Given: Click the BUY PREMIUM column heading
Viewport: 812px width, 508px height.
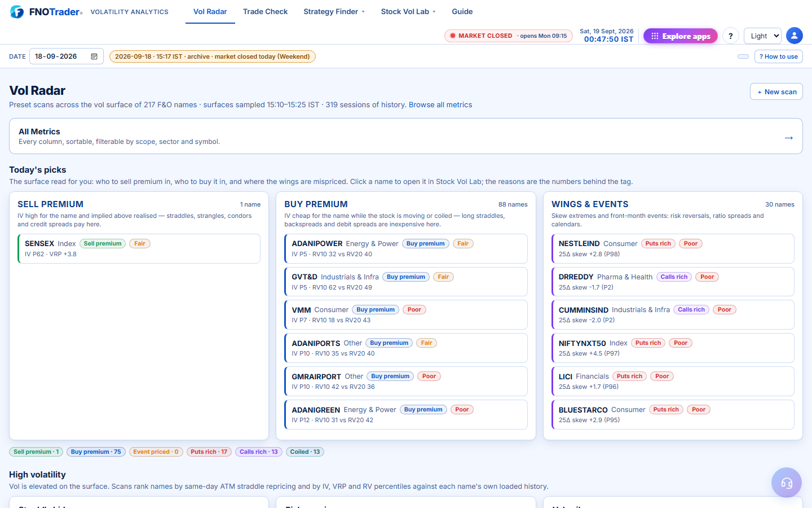Looking at the screenshot, I should [316, 204].
